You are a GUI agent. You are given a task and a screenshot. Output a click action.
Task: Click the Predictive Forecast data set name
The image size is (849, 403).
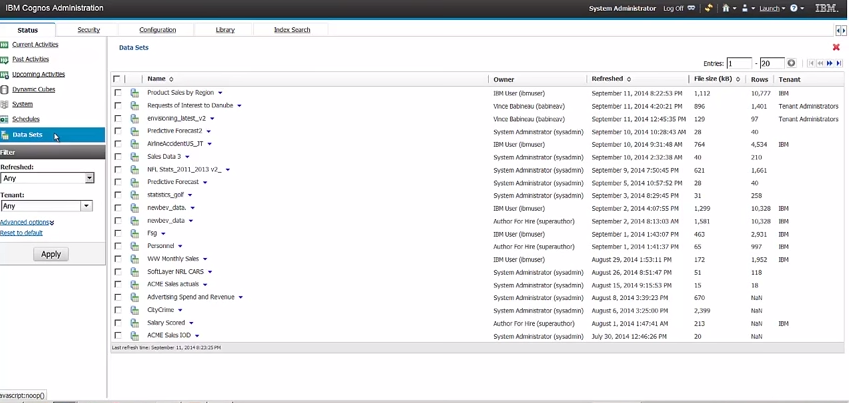[173, 183]
